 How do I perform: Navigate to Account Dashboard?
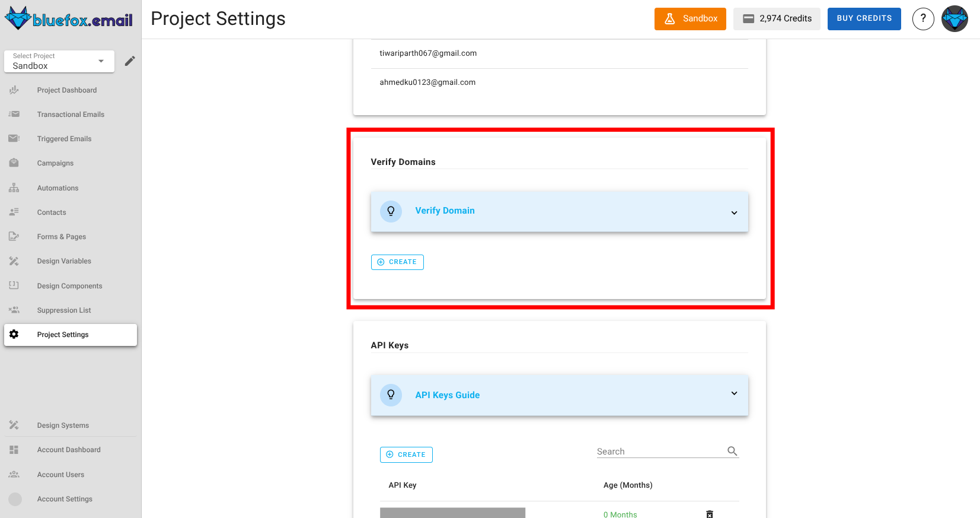pos(69,450)
